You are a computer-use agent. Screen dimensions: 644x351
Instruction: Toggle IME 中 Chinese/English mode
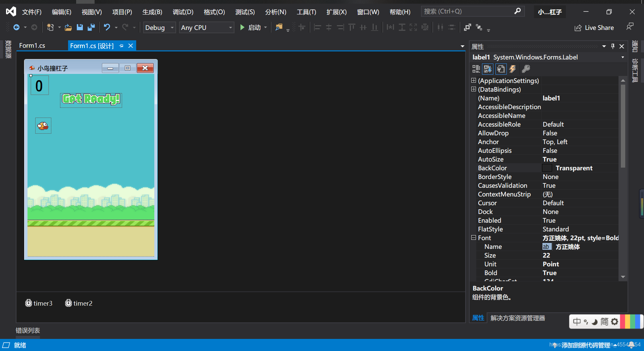click(577, 321)
